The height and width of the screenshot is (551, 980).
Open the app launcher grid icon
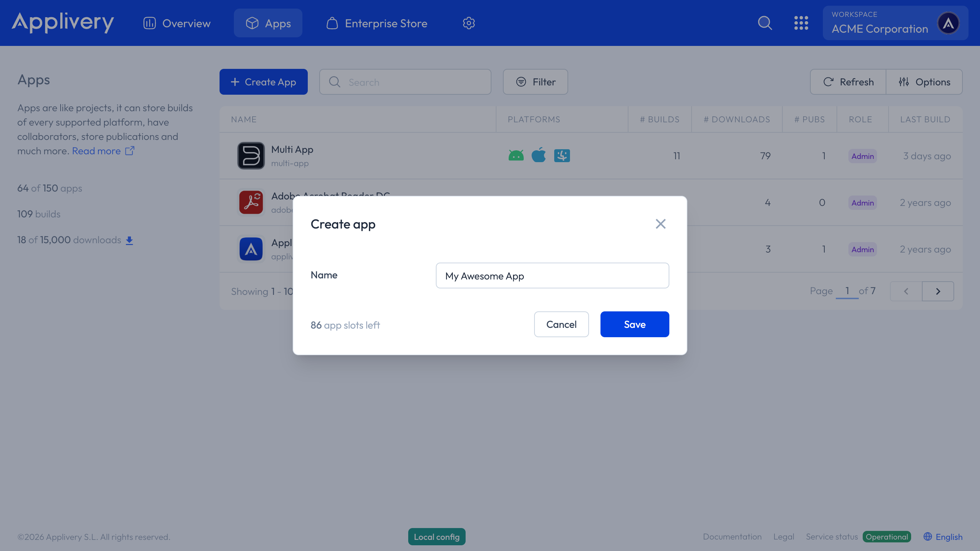click(x=801, y=23)
